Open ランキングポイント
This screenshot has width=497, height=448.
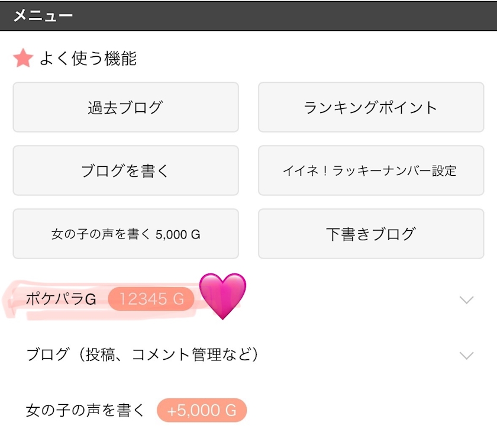click(370, 107)
